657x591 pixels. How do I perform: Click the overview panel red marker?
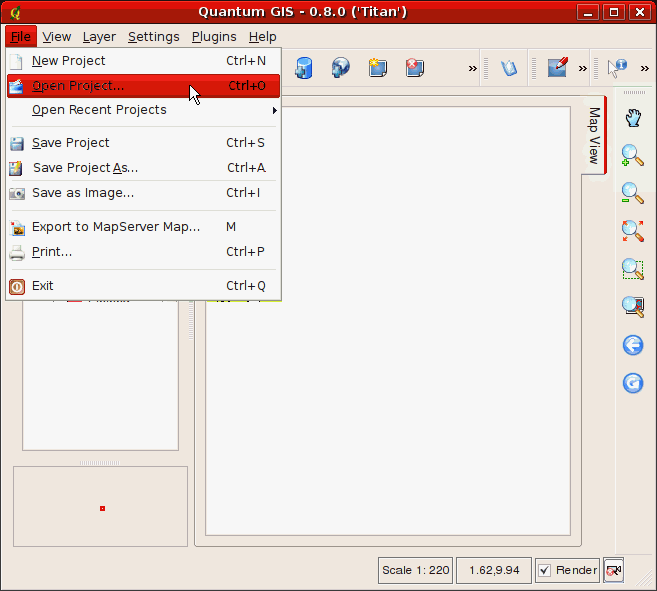tap(102, 508)
